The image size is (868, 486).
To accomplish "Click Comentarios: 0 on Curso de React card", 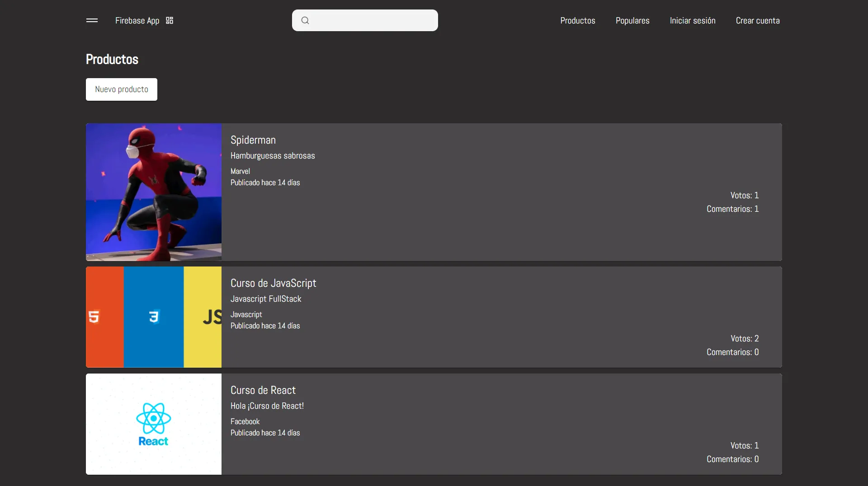I will (x=732, y=459).
